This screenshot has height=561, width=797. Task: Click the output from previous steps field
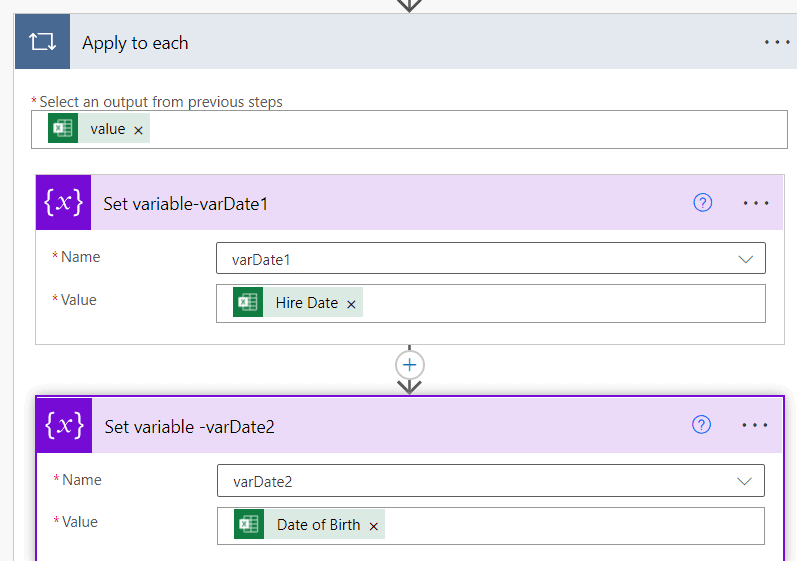409,130
